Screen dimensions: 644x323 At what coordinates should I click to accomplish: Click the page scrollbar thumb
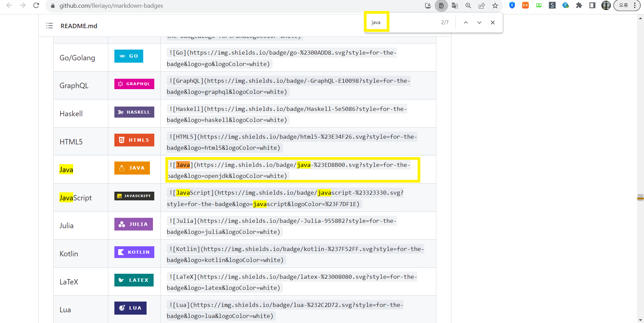click(640, 197)
